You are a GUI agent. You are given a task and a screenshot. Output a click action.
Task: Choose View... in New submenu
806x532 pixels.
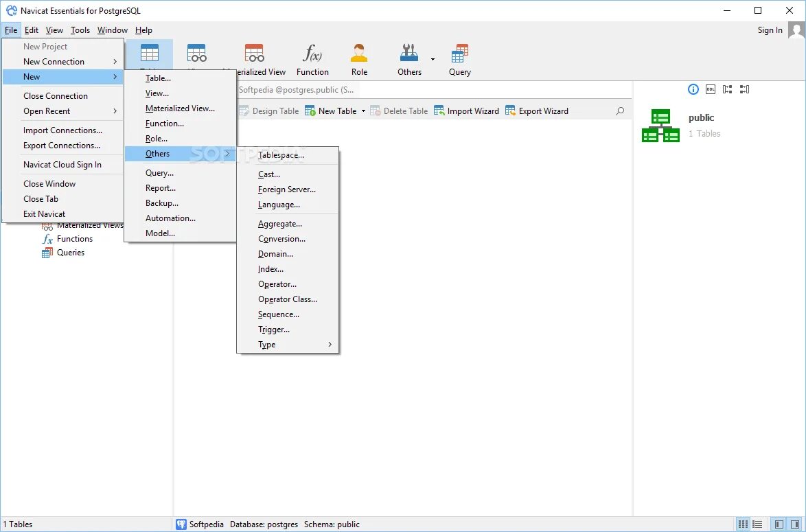[181, 93]
